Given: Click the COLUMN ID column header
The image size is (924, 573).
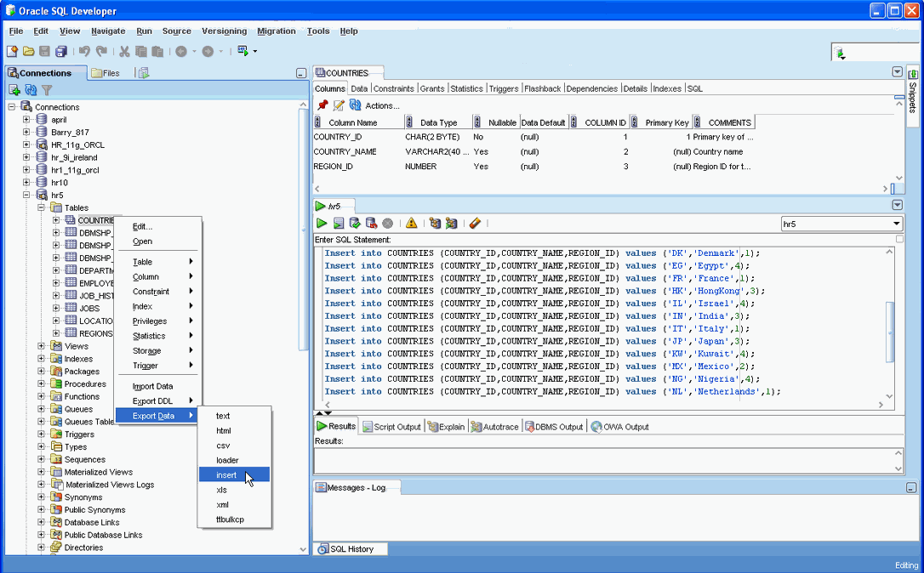Looking at the screenshot, I should click(605, 122).
